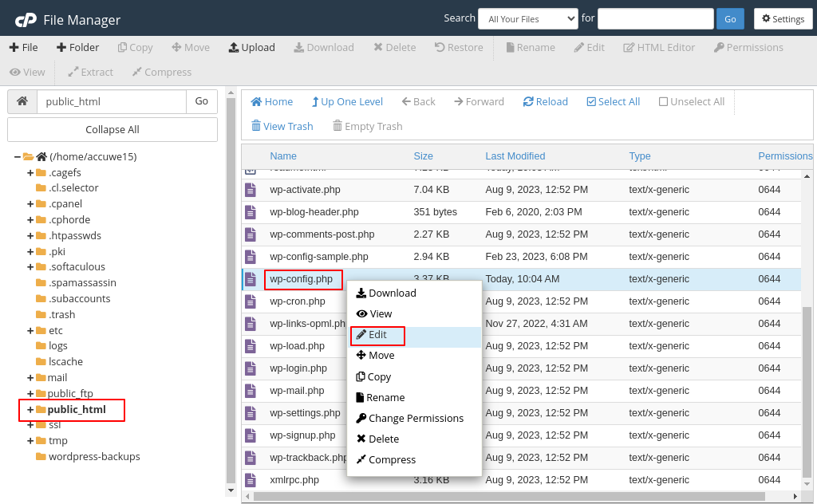
Task: Sort files by Last Modified column
Action: click(515, 156)
